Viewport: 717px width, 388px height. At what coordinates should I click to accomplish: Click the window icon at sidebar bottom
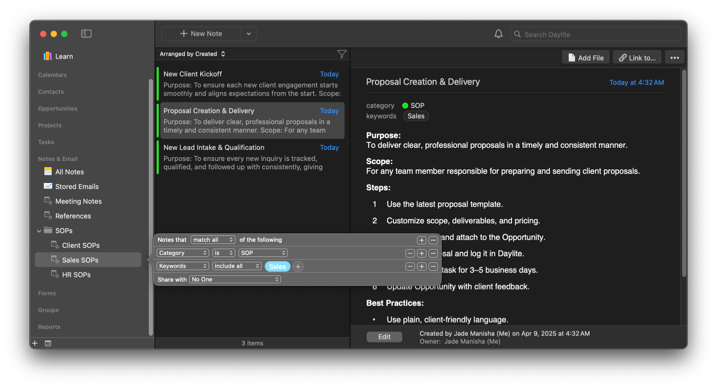(x=48, y=343)
